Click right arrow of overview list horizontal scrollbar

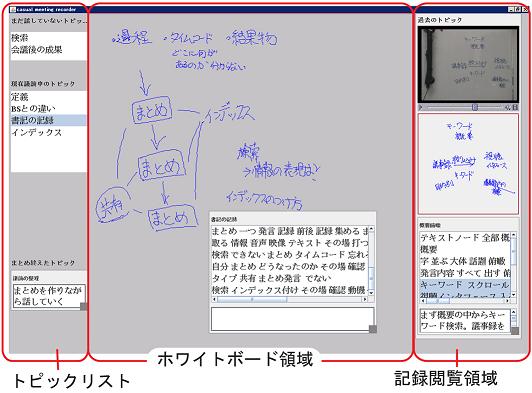pyautogui.click(x=508, y=301)
